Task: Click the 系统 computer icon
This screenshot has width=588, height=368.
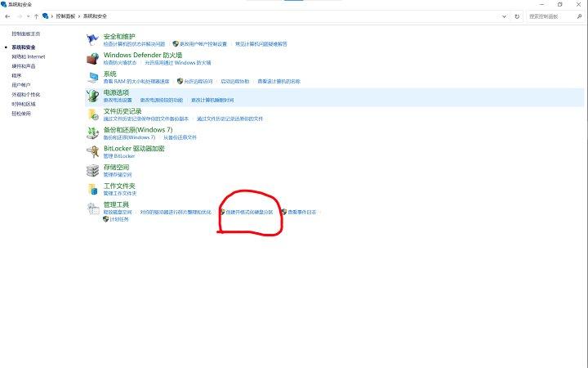Action: coord(92,77)
